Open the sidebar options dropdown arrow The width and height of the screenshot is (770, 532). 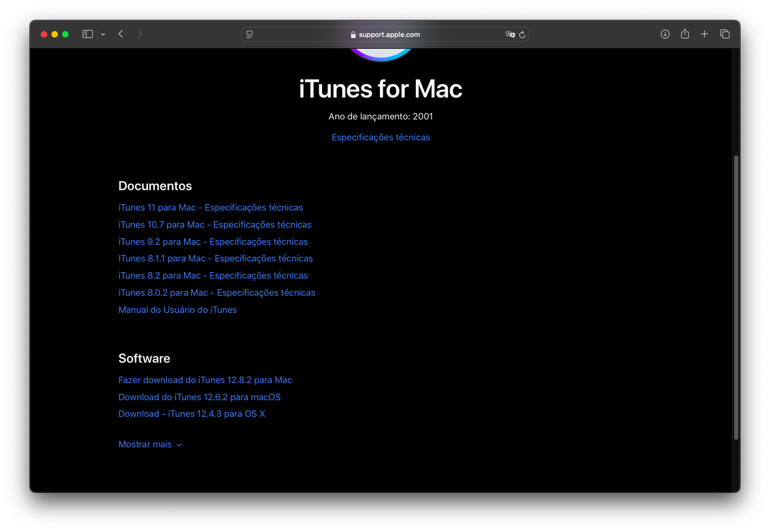coord(103,34)
